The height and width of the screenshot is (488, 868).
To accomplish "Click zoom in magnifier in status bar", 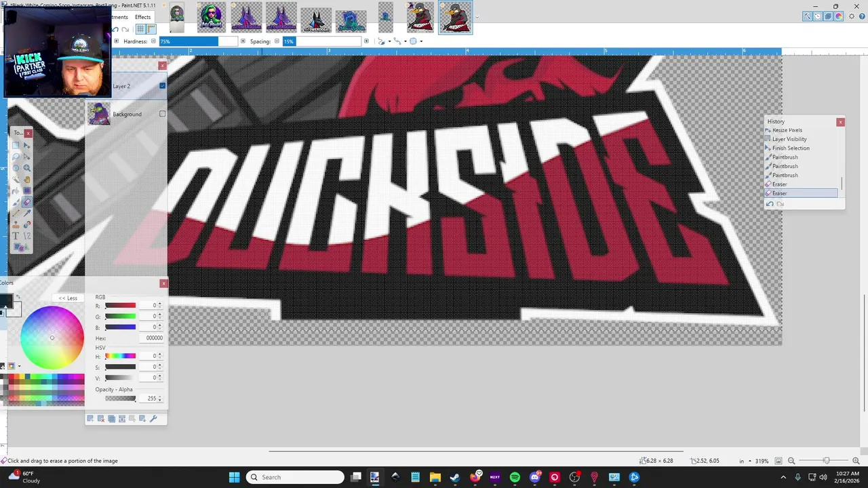I will coord(856,461).
